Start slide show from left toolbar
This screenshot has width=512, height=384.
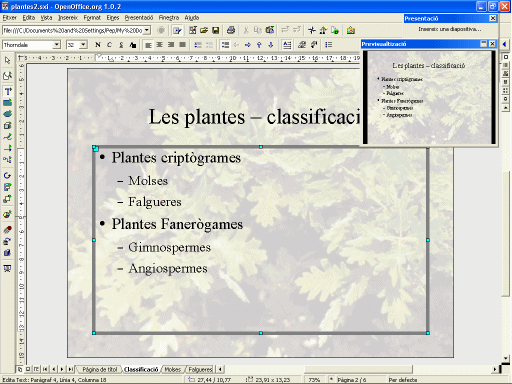tap(8, 269)
